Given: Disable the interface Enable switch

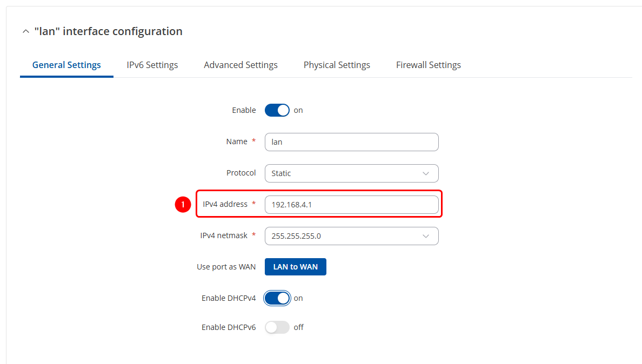Looking at the screenshot, I should click(277, 110).
